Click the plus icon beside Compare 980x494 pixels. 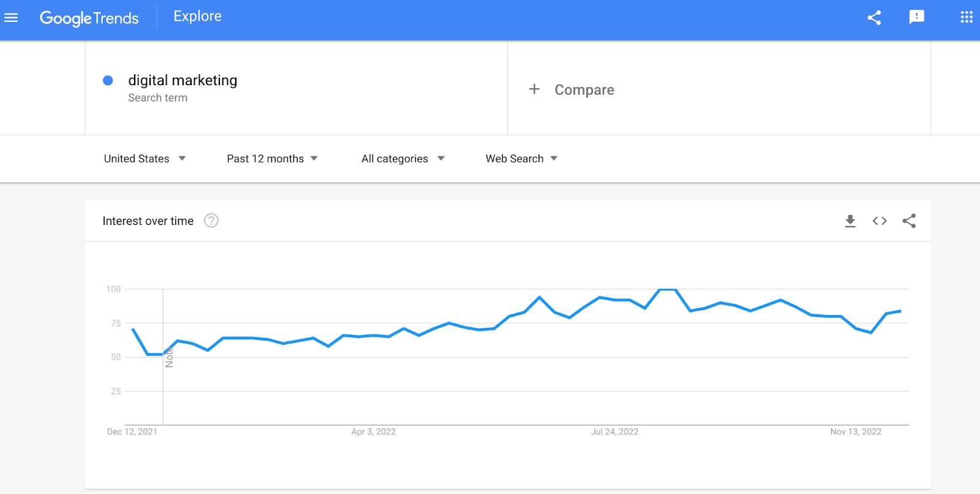[534, 89]
